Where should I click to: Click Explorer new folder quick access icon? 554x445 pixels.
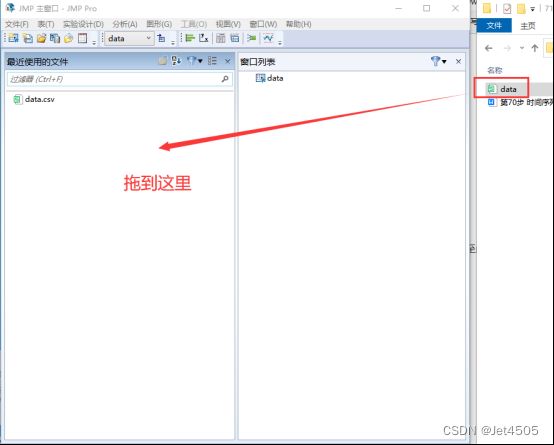coord(521,8)
